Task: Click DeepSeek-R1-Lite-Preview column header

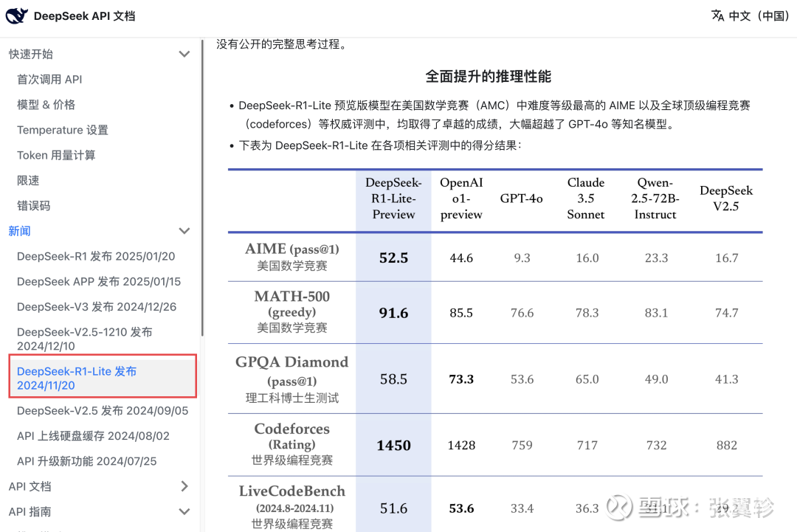Action: tap(393, 198)
